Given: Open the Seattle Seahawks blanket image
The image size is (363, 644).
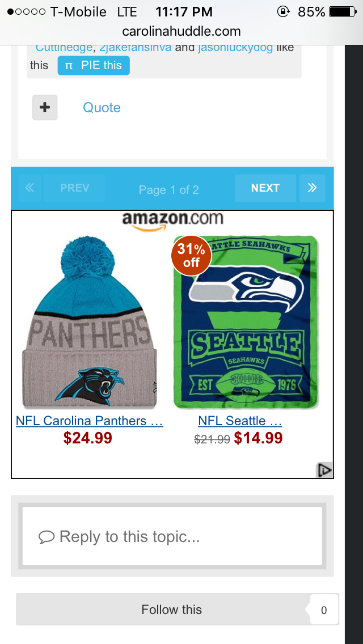Looking at the screenshot, I should tap(246, 322).
